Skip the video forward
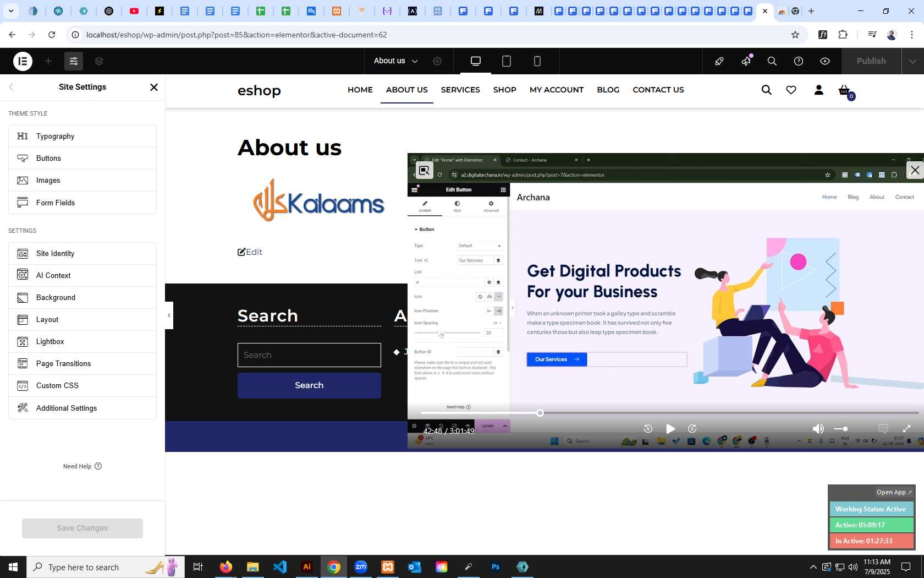 pyautogui.click(x=692, y=429)
